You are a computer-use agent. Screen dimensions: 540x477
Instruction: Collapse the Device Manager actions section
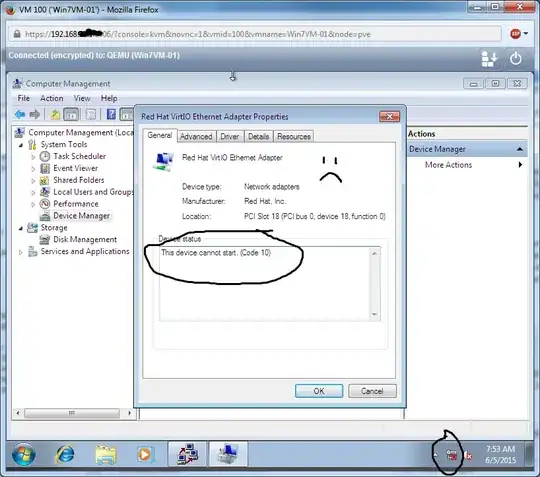(520, 149)
